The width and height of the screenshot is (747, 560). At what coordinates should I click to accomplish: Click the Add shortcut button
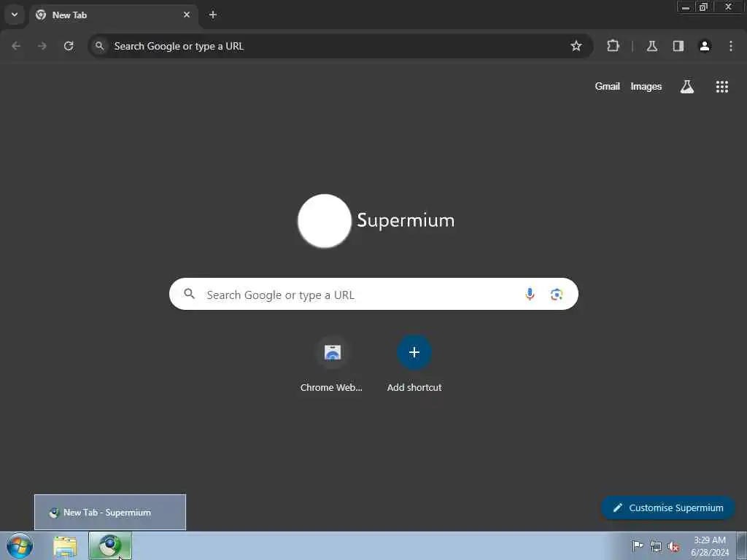coord(414,365)
